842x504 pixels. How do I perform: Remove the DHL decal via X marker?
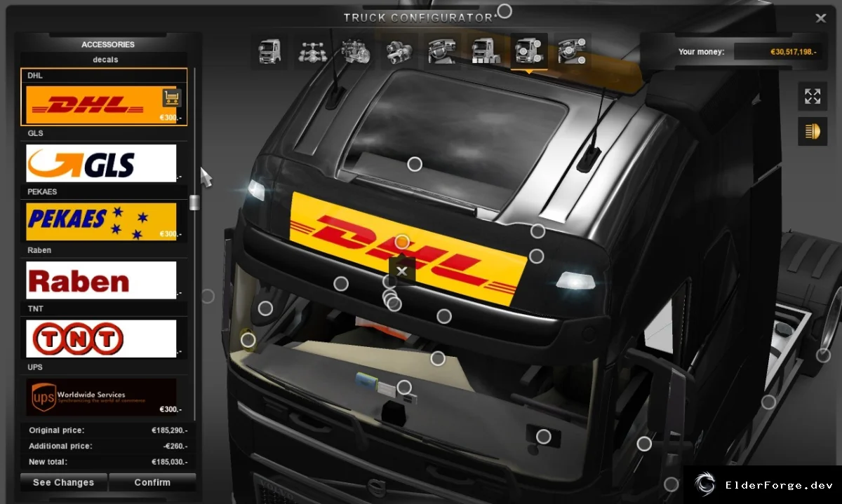(402, 271)
